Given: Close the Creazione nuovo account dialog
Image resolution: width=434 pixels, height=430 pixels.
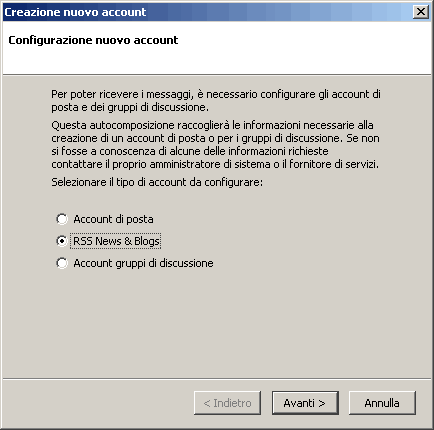Looking at the screenshot, I should (x=421, y=12).
